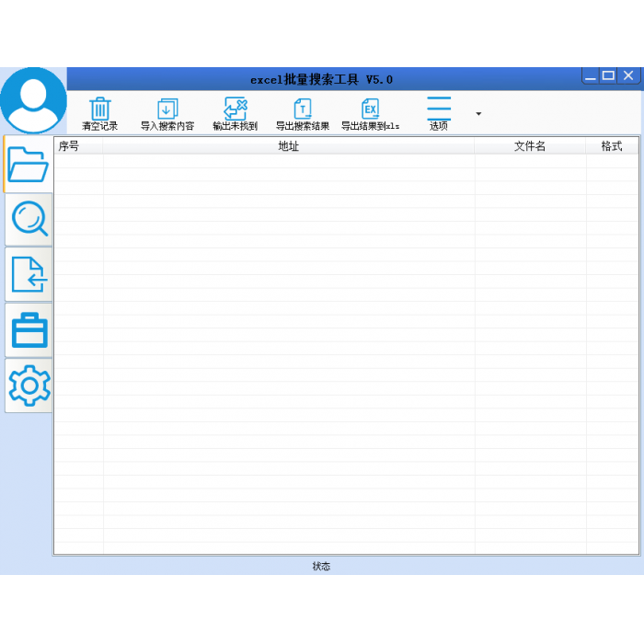This screenshot has width=644, height=644.
Task: Sort by the 地址 column header
Action: 289,146
